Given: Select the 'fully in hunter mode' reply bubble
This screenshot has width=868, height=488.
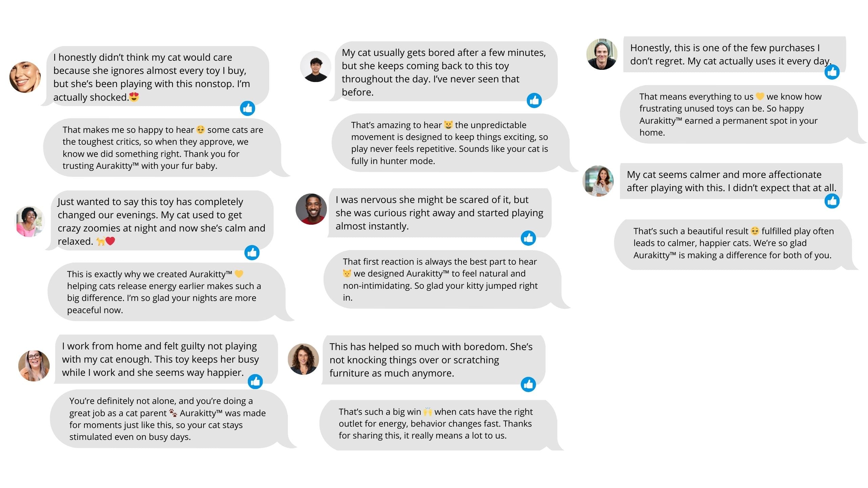Looking at the screenshot, I should [449, 143].
